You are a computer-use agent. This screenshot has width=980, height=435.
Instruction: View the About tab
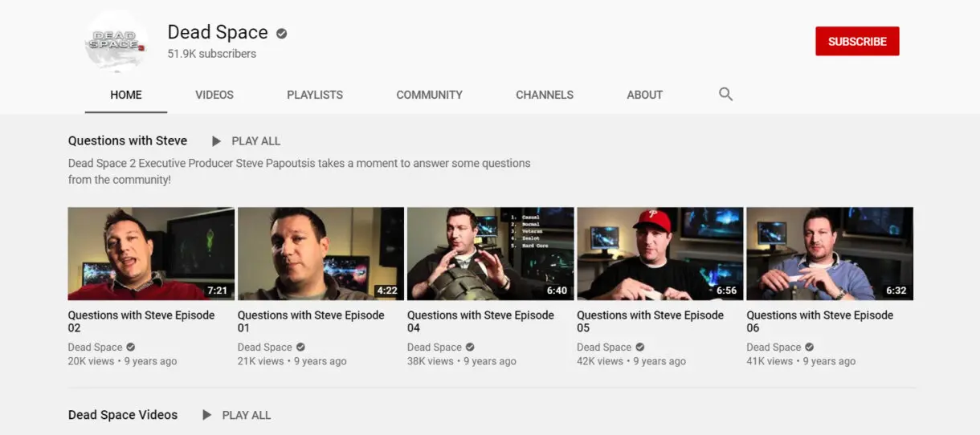point(644,95)
